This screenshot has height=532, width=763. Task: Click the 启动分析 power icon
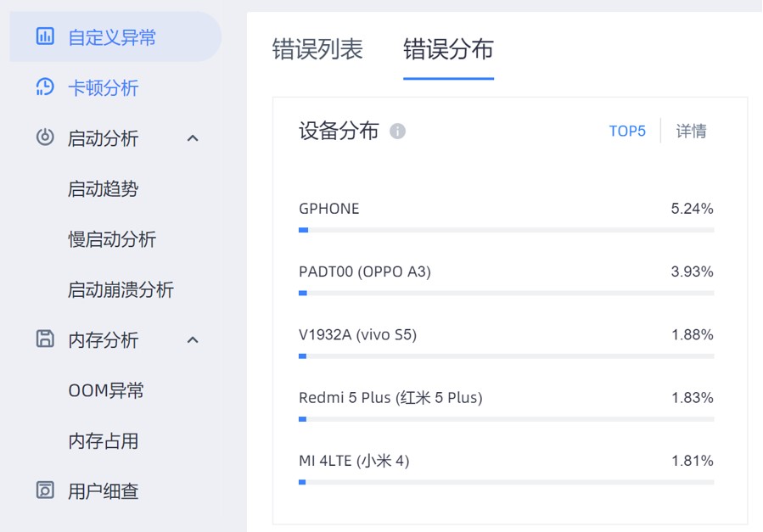coord(45,137)
